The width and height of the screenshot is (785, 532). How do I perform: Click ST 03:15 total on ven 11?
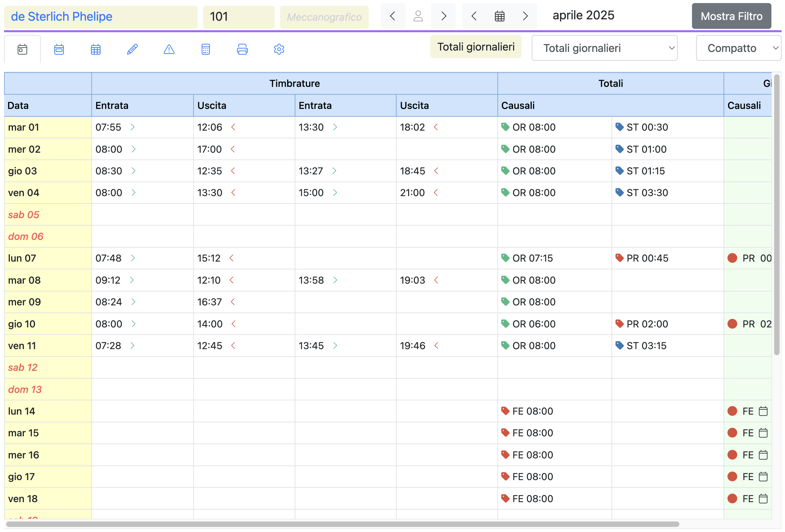point(646,346)
